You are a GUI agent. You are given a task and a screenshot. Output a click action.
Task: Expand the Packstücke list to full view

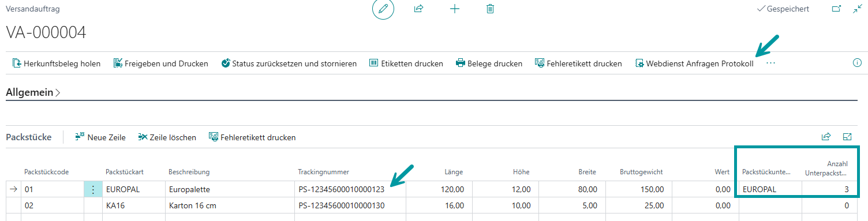(847, 137)
